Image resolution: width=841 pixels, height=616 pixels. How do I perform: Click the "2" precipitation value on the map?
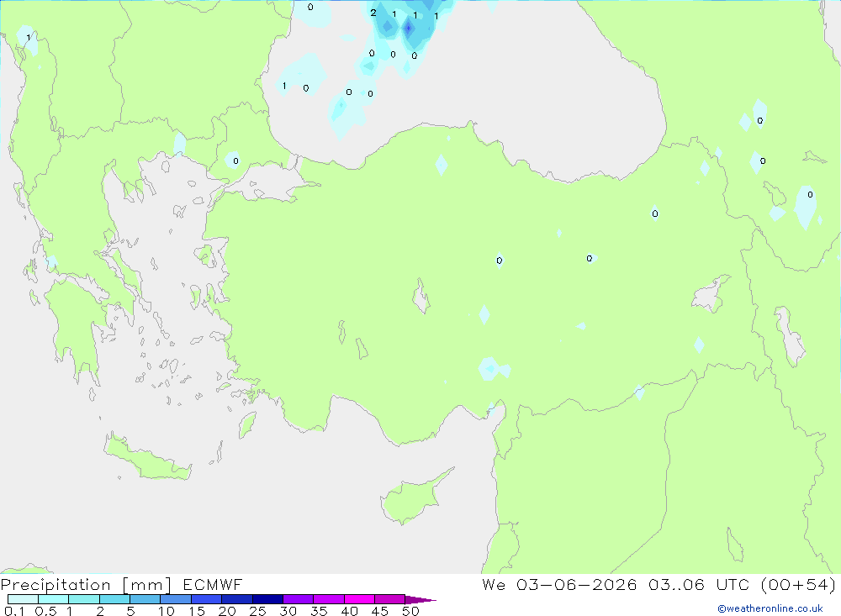tap(373, 13)
